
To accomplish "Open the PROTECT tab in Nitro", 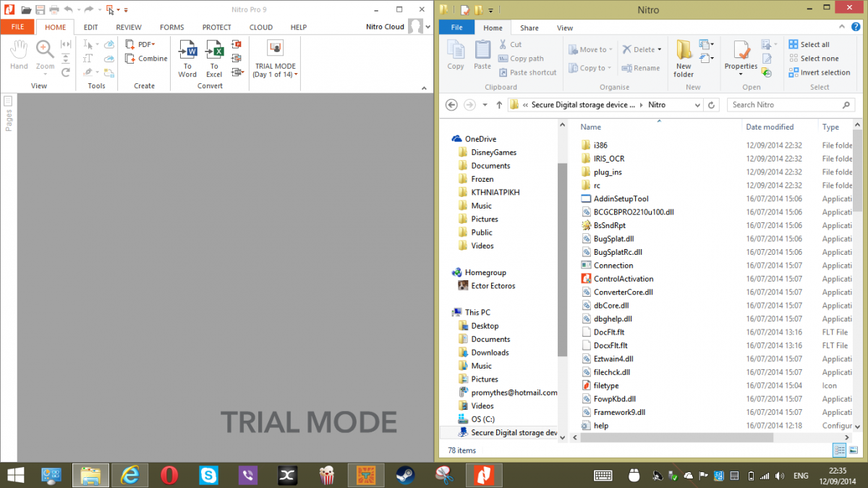I will [x=217, y=28].
